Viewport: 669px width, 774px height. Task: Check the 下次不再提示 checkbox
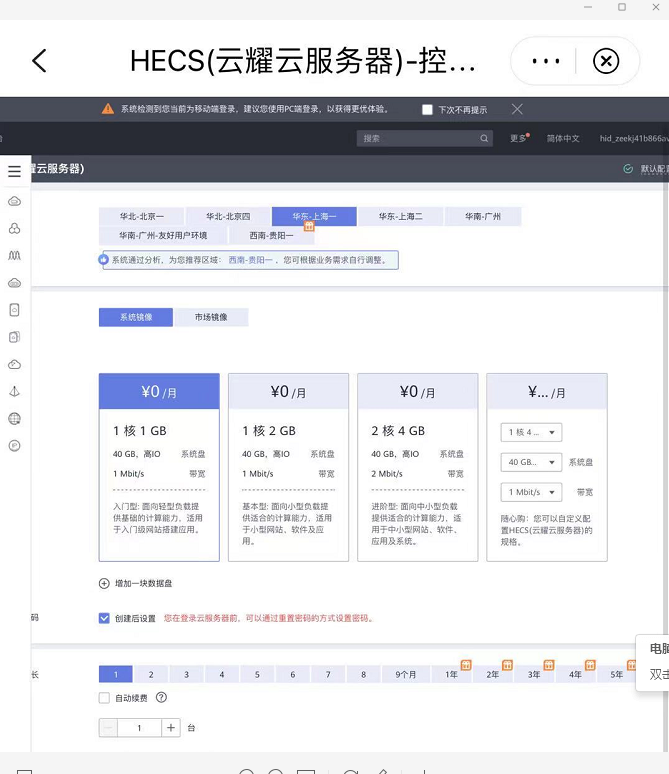[427, 110]
